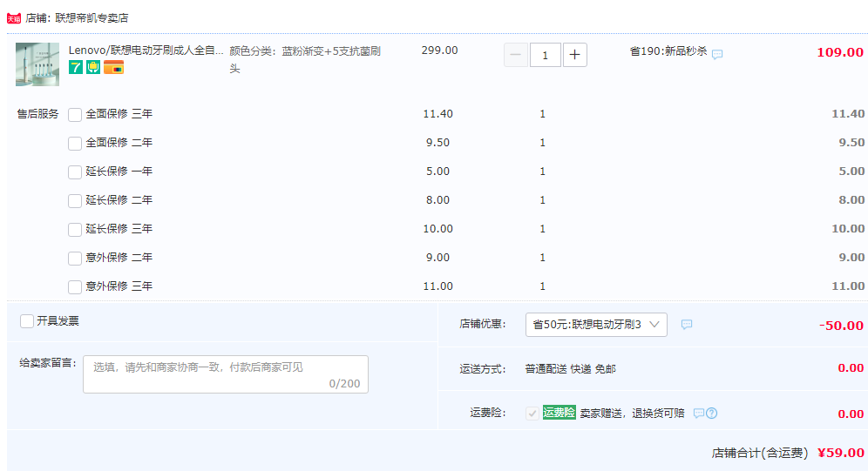
Task: Click the 店铺合计(含运费) label
Action: point(760,454)
